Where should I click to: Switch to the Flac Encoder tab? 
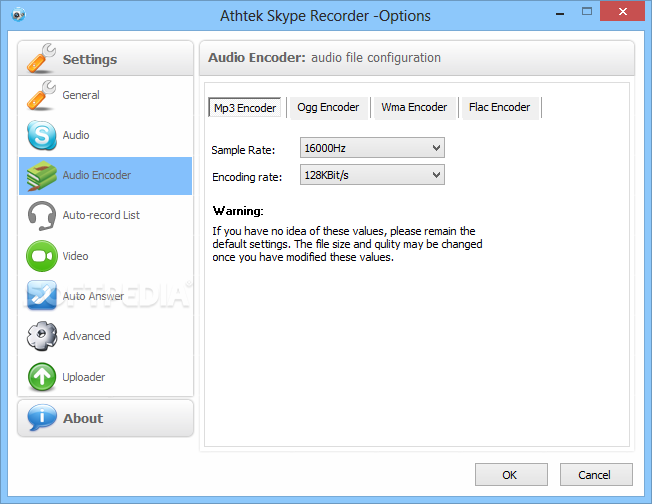499,107
